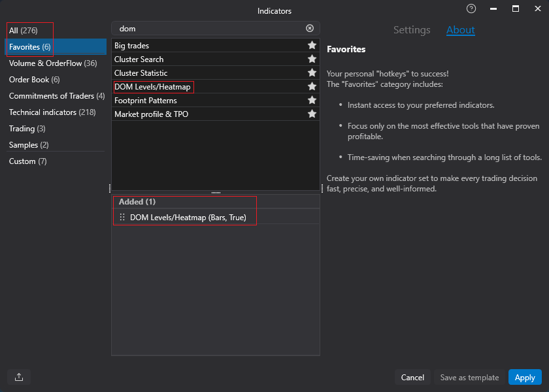Select the Favorites (6) category

coord(56,47)
